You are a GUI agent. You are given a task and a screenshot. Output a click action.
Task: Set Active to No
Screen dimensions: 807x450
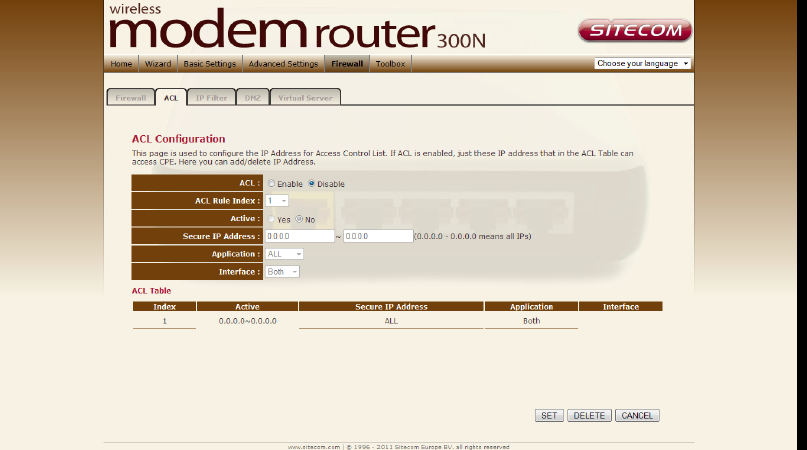299,219
